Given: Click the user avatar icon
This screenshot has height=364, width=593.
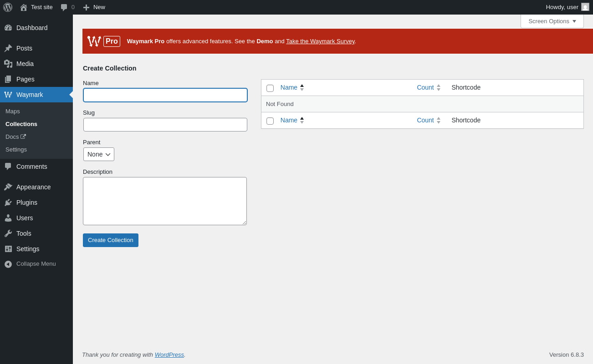Looking at the screenshot, I should (x=585, y=7).
